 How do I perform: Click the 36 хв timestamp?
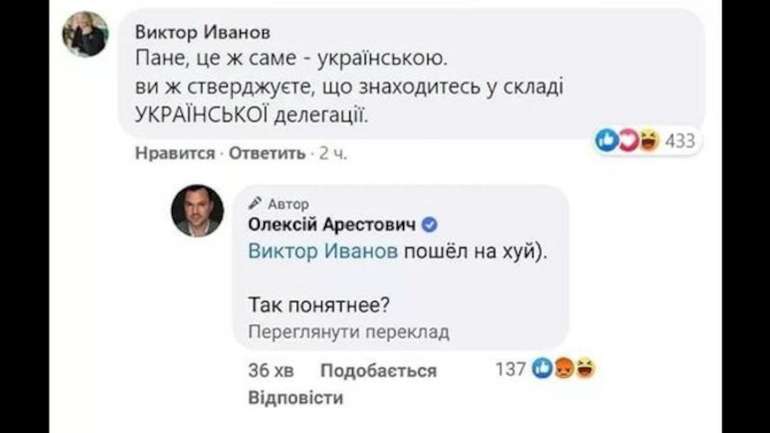point(270,371)
